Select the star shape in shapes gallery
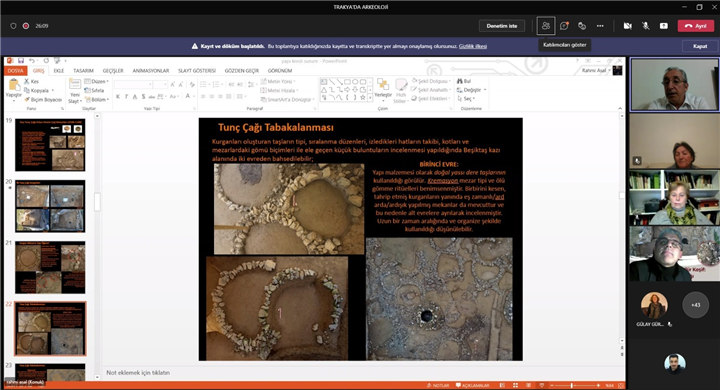Screen dimensions: 720x390 tap(363, 97)
